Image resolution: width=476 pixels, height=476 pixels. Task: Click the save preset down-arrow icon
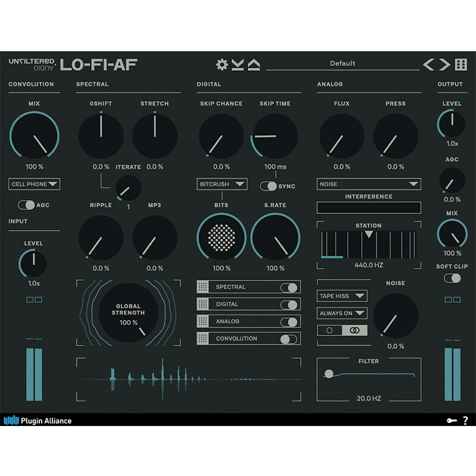(x=237, y=63)
